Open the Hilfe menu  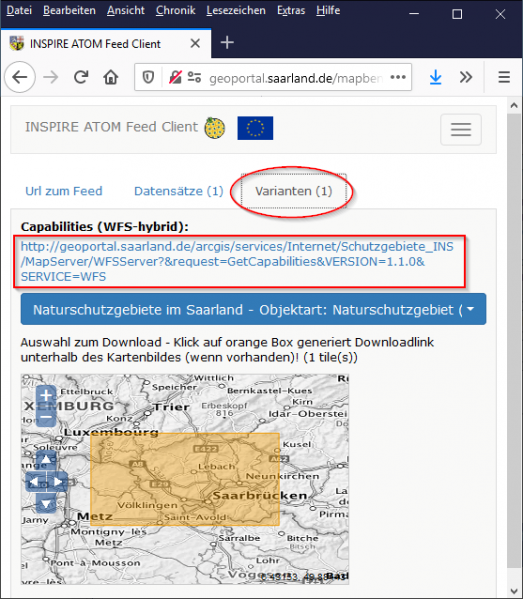pos(328,10)
